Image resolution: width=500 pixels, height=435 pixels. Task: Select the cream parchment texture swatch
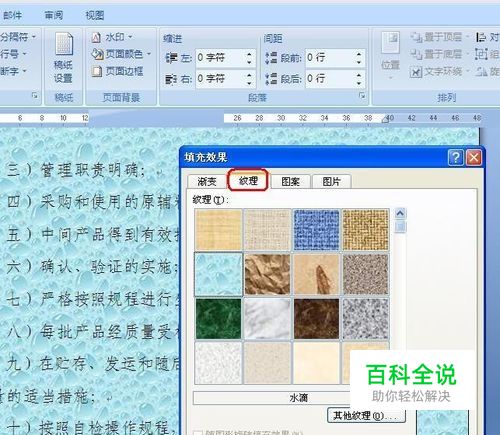(x=316, y=363)
